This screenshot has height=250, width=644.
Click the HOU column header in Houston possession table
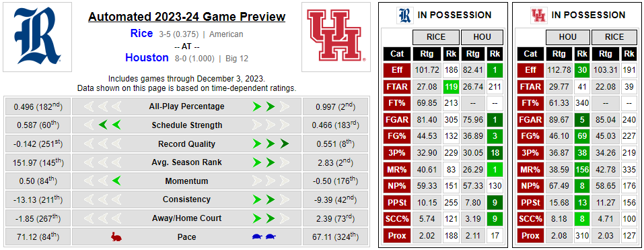pyautogui.click(x=568, y=37)
